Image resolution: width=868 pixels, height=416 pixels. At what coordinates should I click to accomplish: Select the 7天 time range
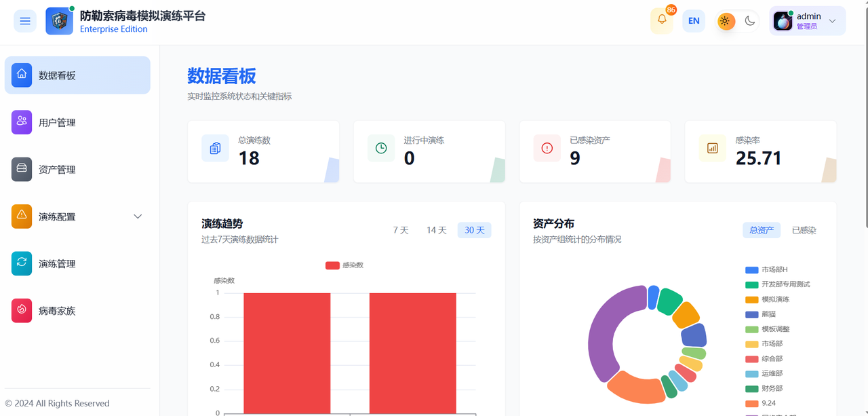[x=401, y=230]
